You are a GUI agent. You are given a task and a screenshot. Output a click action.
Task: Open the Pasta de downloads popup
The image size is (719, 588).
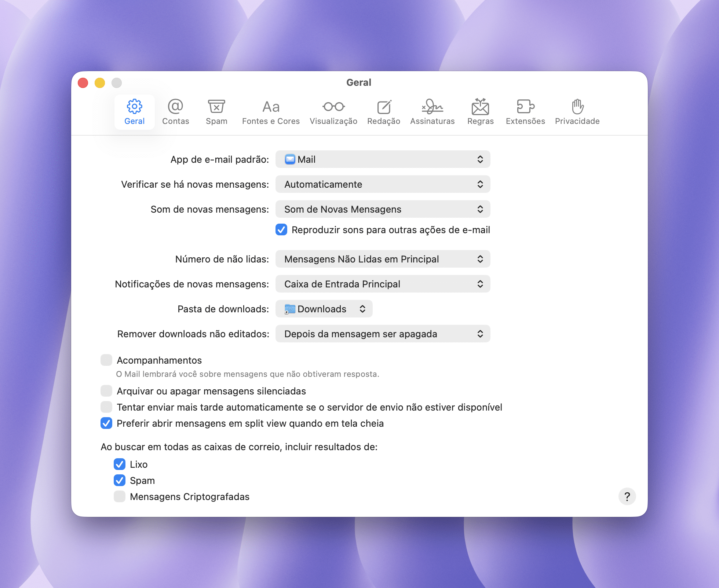(x=324, y=309)
